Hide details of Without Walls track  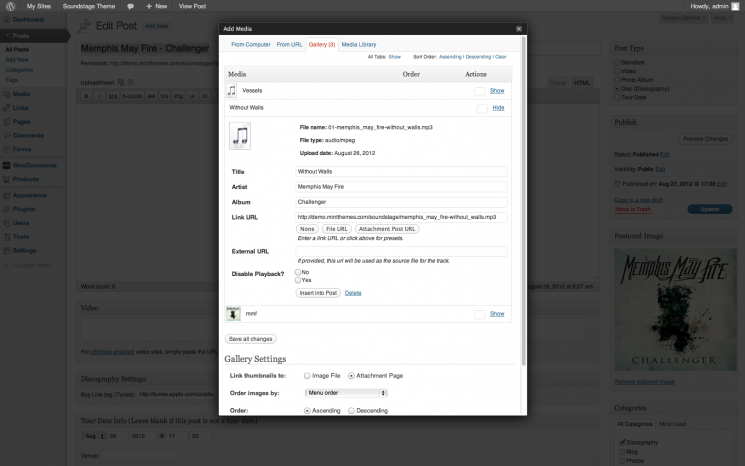[498, 108]
